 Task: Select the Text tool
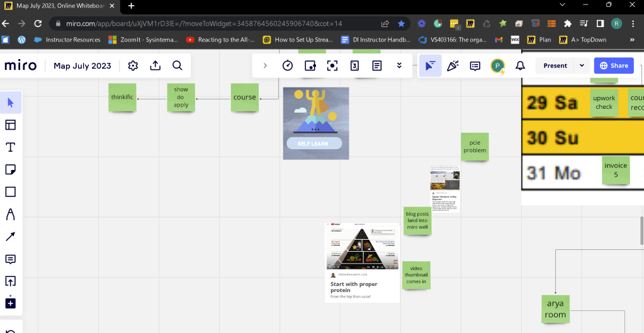click(10, 147)
